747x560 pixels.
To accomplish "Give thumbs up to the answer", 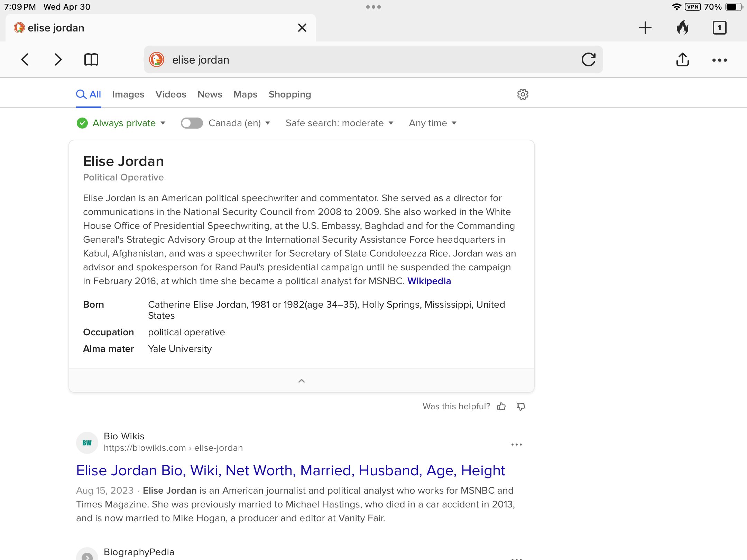I will 501,407.
